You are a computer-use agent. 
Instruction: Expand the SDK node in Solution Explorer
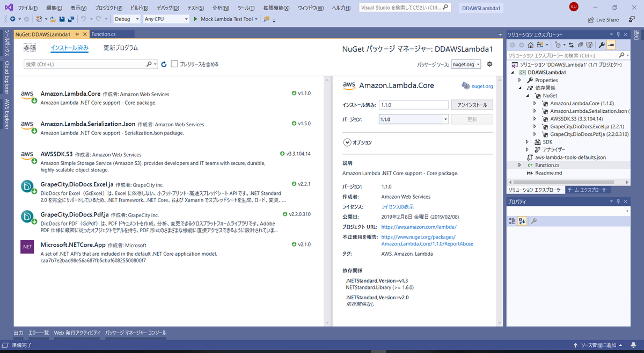(x=528, y=142)
